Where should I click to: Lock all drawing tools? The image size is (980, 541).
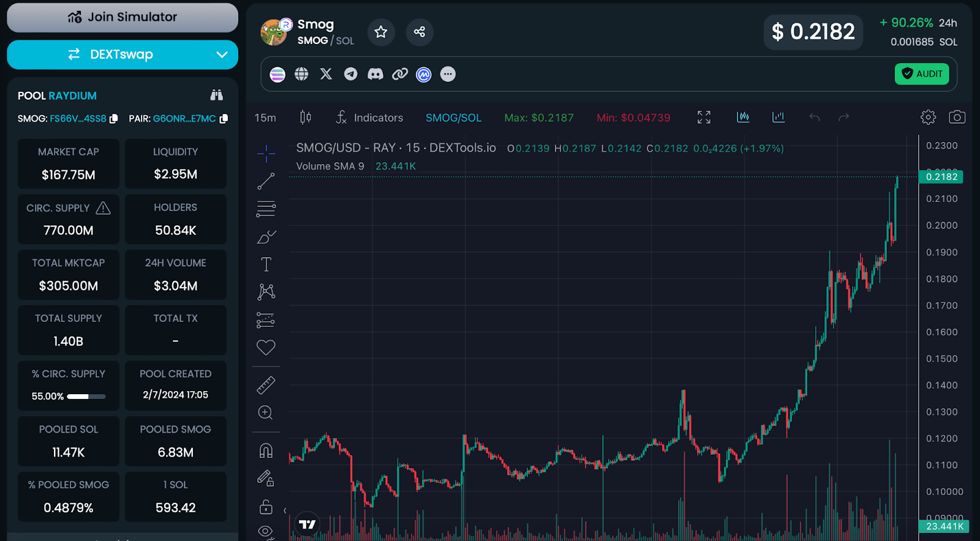coord(265,507)
